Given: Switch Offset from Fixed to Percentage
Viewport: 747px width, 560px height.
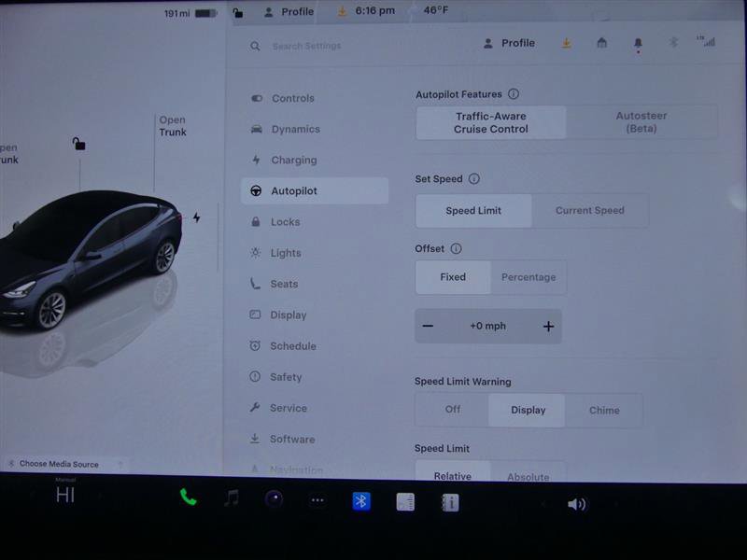Looking at the screenshot, I should [x=529, y=277].
